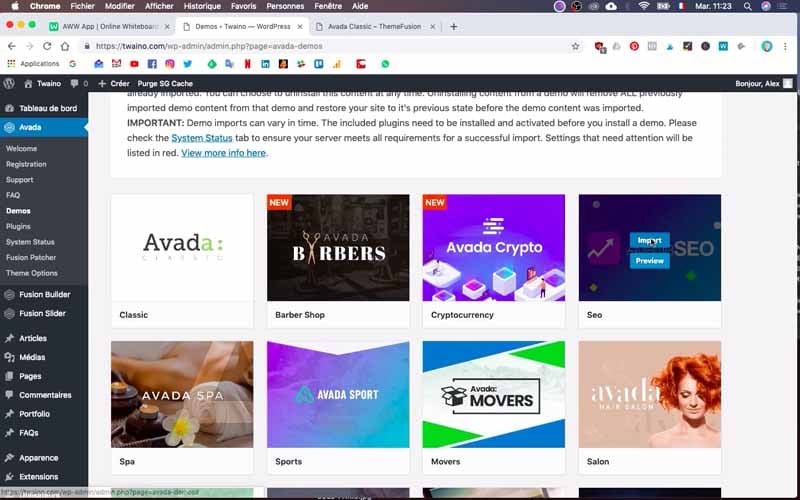Open a new browser tab
This screenshot has height=500, width=800.
(x=454, y=27)
